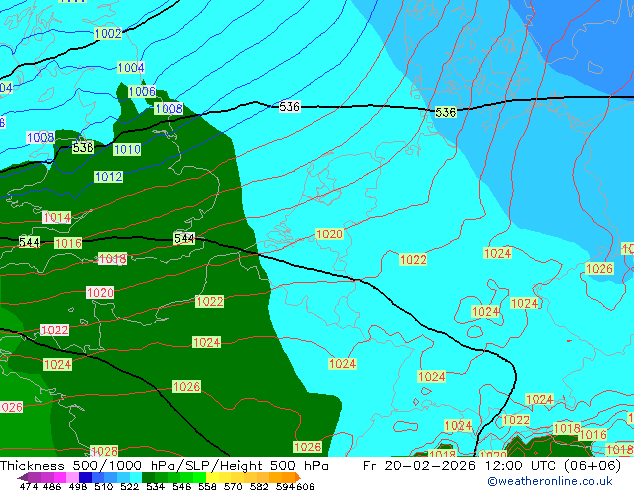Click the purple legend swatch above 474
This screenshot has height=490, width=634.
click(34, 477)
